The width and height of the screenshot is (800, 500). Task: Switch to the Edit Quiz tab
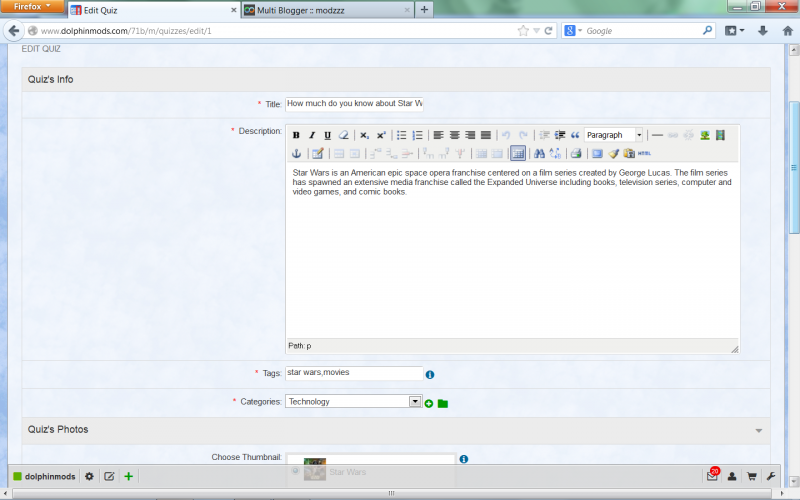[154, 10]
